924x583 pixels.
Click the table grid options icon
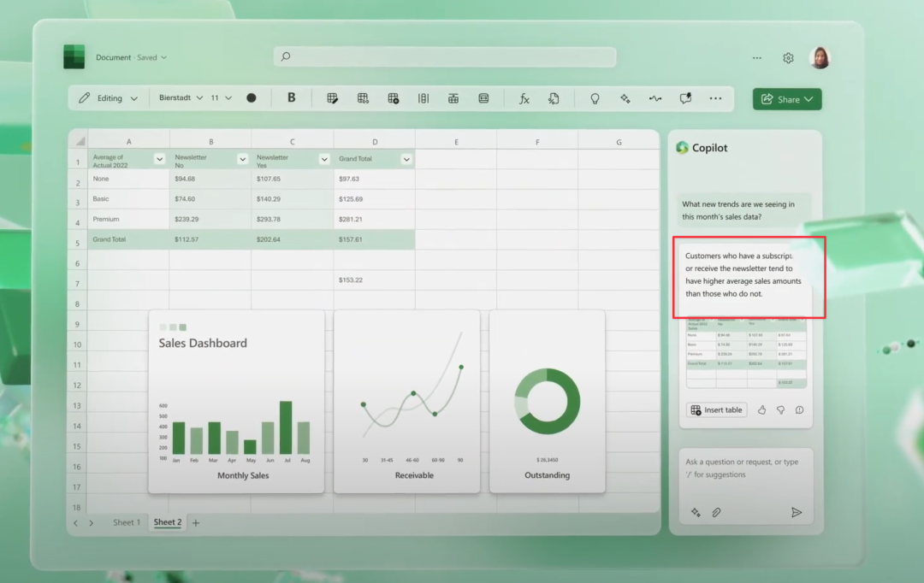tap(363, 98)
